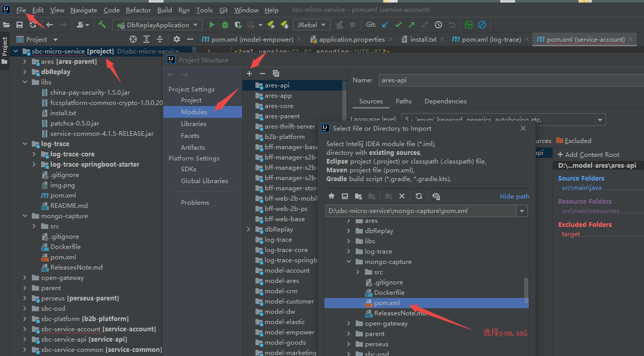This screenshot has height=356, width=644.
Task: Click the Project directory icon in the import dialog
Action: (x=358, y=196)
